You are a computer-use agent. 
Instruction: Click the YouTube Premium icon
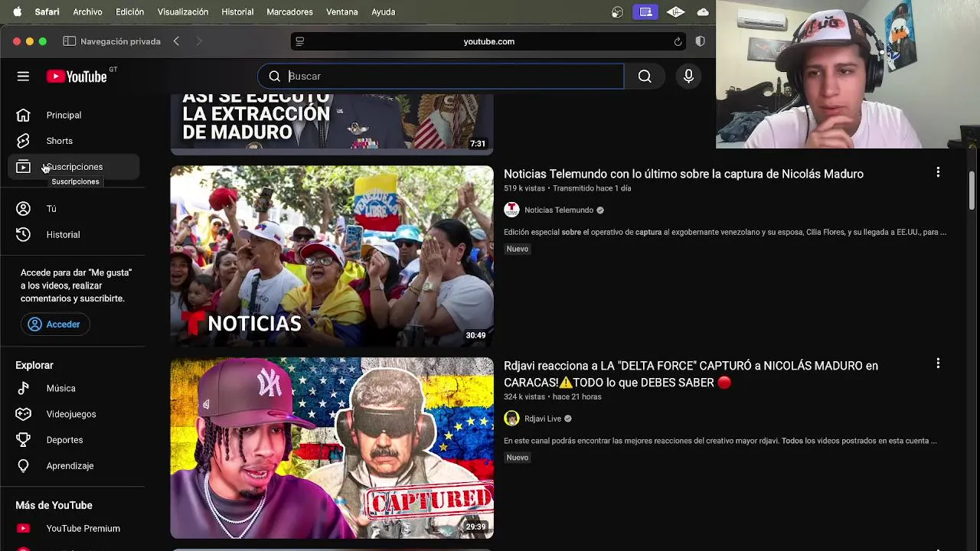(23, 528)
